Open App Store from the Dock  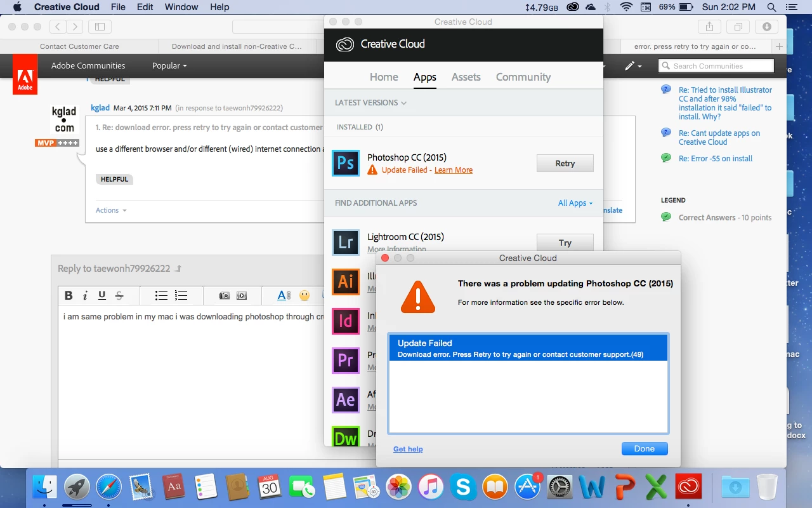[x=528, y=488]
